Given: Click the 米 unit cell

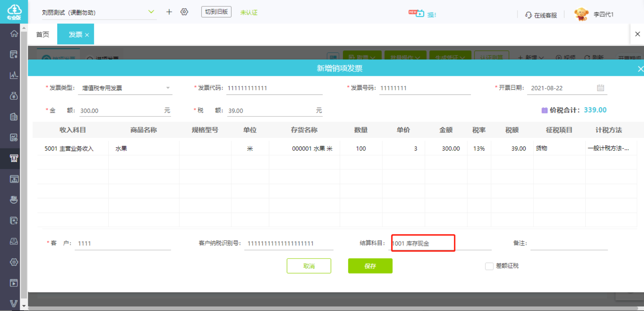Looking at the screenshot, I should tap(250, 148).
